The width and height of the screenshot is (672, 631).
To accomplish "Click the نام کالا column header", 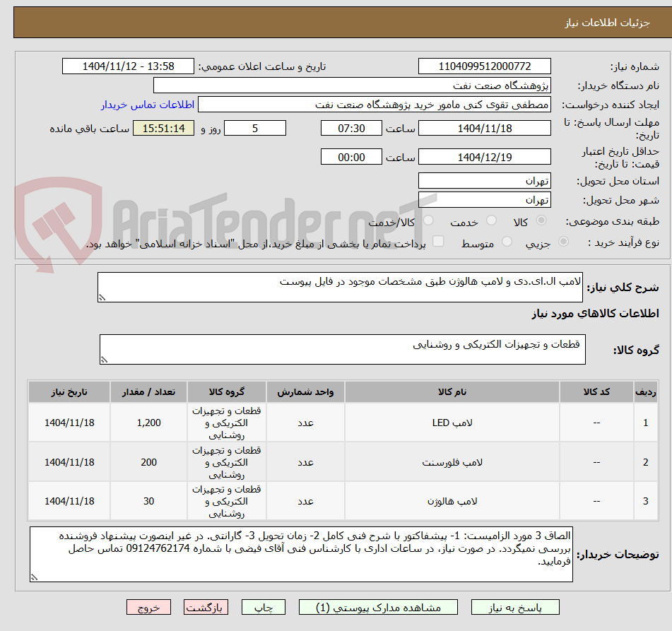I will (452, 391).
